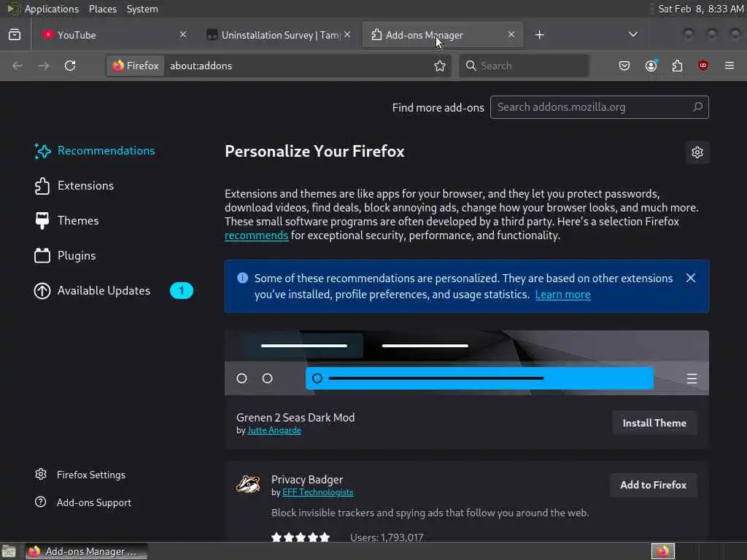The image size is (747, 560).
Task: Focus the toolbar Search box
Action: [524, 66]
